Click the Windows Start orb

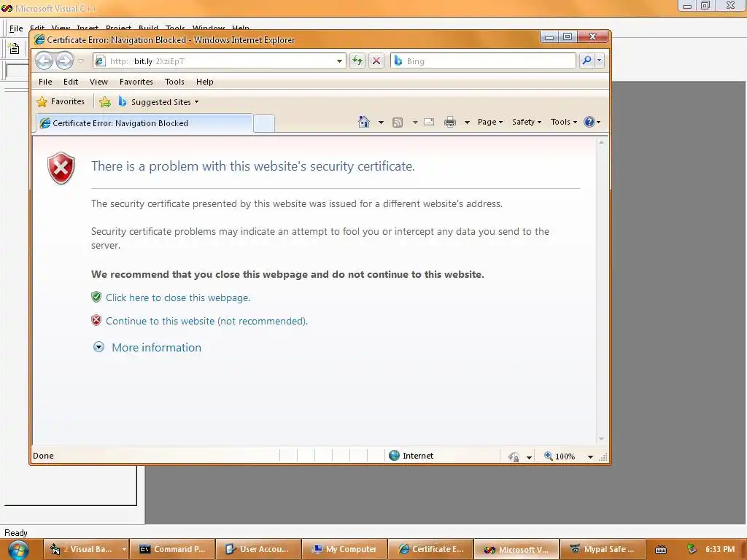[x=18, y=550]
